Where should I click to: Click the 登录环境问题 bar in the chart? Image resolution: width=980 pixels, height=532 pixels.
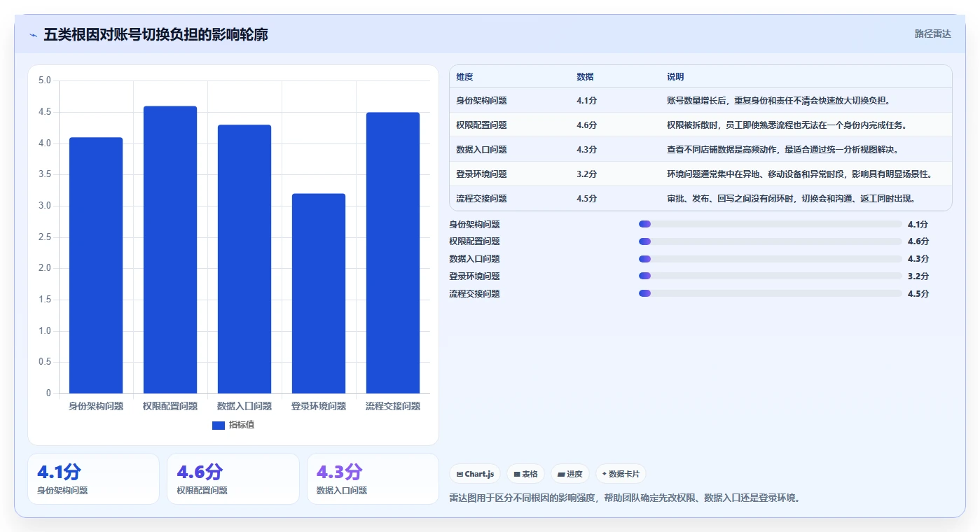(319, 293)
